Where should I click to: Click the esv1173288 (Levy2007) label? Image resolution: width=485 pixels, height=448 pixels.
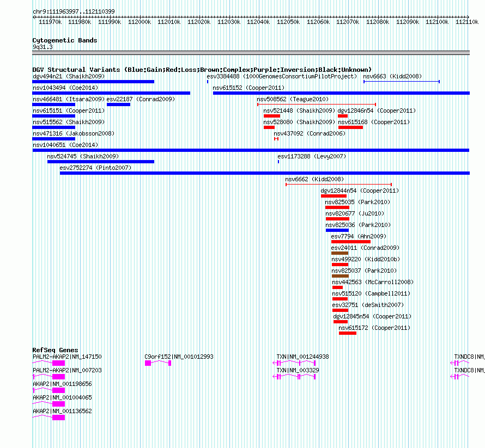[x=312, y=156]
